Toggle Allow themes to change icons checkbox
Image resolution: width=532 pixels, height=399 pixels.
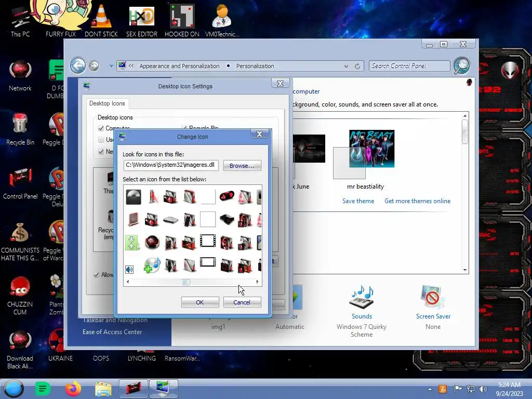click(x=96, y=275)
